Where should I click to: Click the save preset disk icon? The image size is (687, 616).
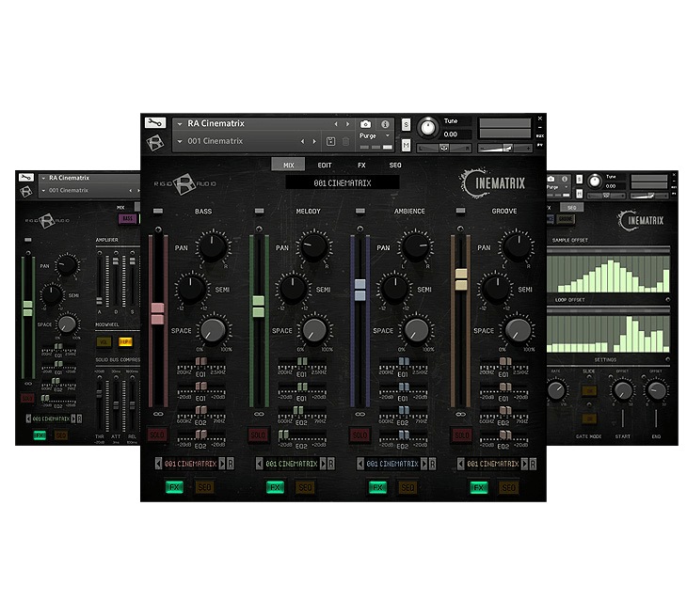coord(330,141)
